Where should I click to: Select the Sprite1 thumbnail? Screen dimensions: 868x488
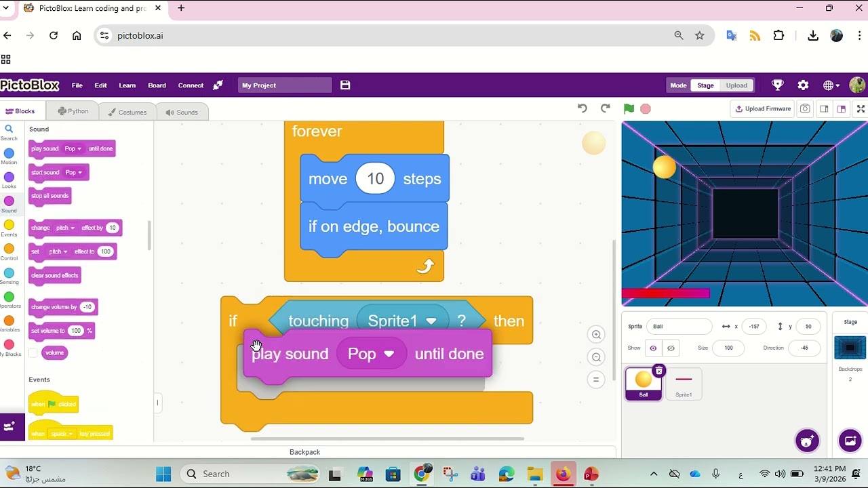(684, 383)
